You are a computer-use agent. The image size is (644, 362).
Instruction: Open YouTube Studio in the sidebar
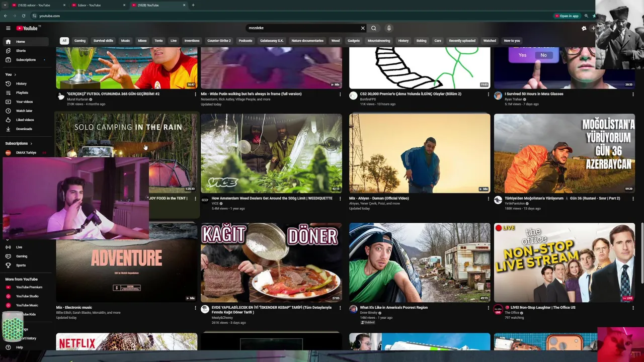tap(27, 296)
